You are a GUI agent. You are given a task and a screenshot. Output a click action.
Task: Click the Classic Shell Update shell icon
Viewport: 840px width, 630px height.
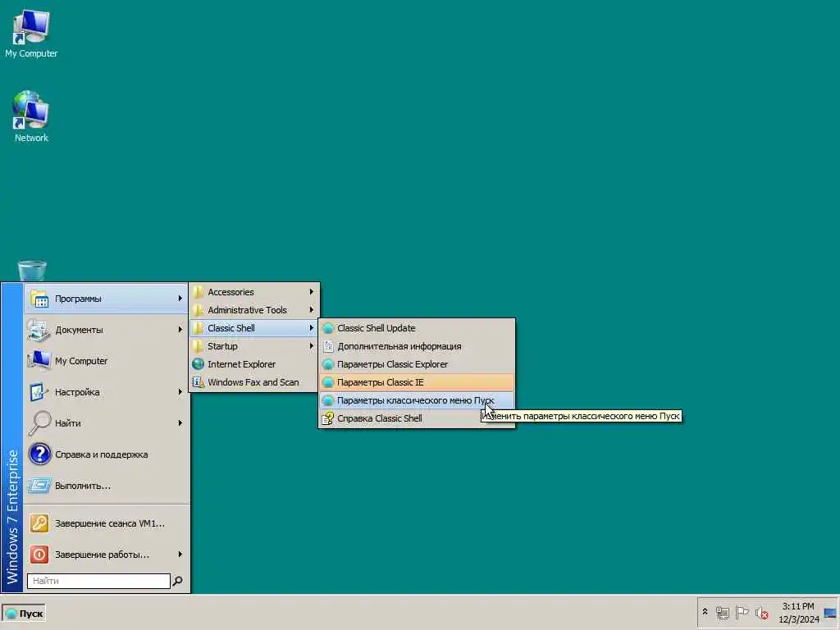[x=328, y=328]
